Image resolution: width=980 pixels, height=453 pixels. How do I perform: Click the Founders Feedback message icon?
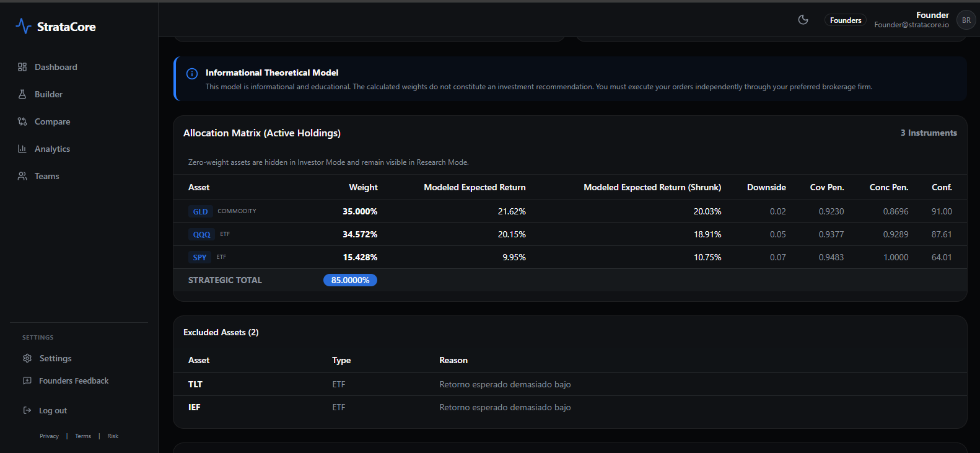pyautogui.click(x=27, y=380)
